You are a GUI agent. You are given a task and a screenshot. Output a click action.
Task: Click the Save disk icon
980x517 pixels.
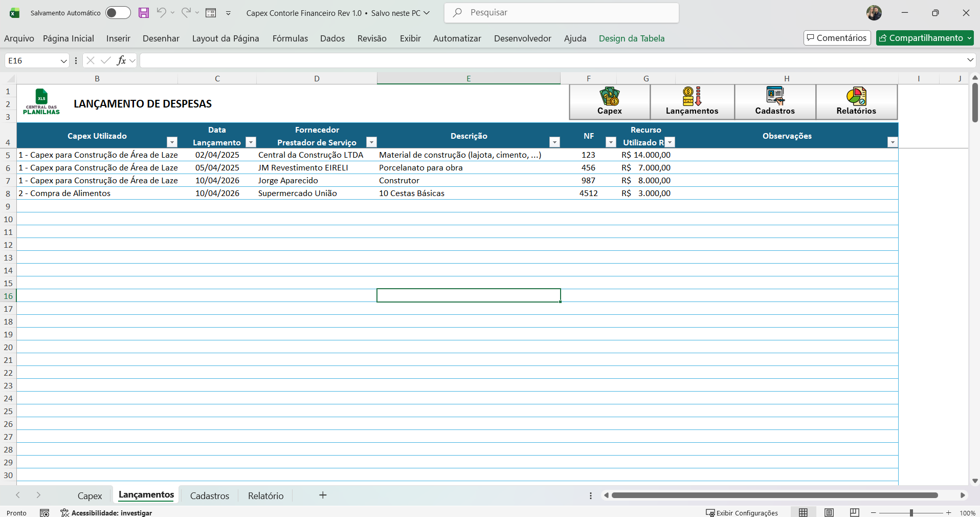(x=144, y=13)
